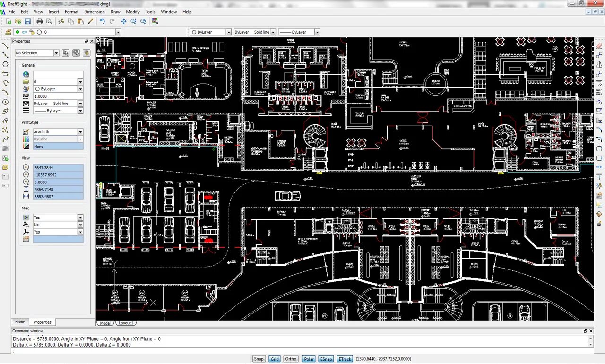Open the Insert menu

point(54,12)
